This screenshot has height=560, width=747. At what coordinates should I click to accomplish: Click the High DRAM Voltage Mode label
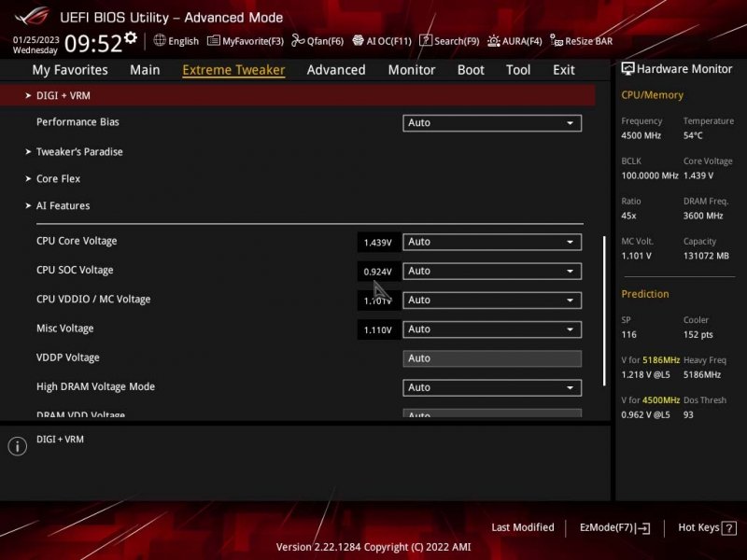tap(96, 386)
